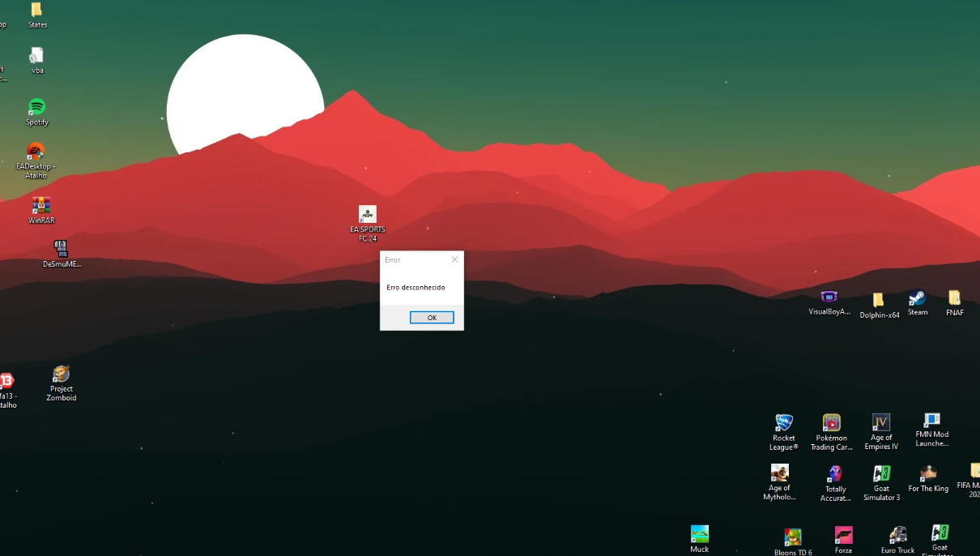980x556 pixels.
Task: Select the EA SPORTS FC 24 icon
Action: (367, 213)
